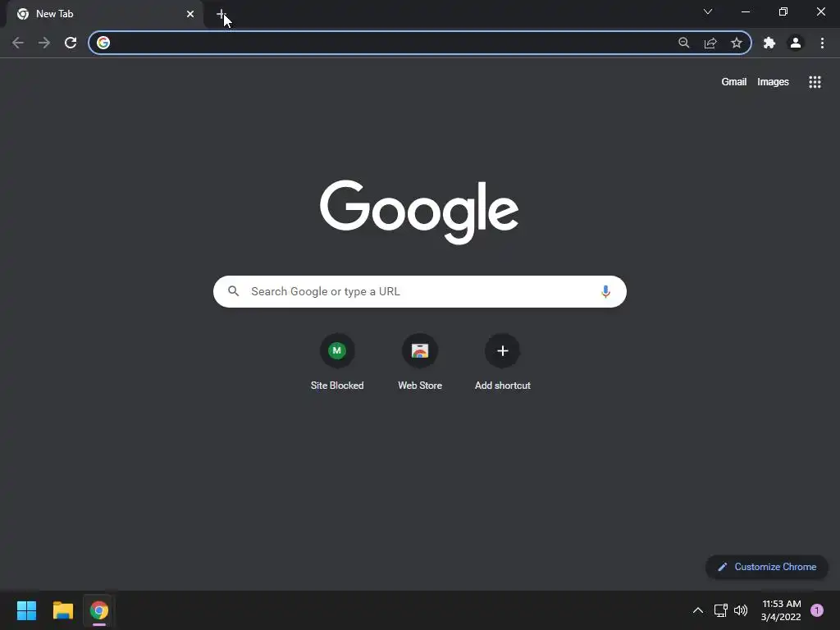Screen dimensions: 840x630
Task: Open Images link
Action: 773,82
